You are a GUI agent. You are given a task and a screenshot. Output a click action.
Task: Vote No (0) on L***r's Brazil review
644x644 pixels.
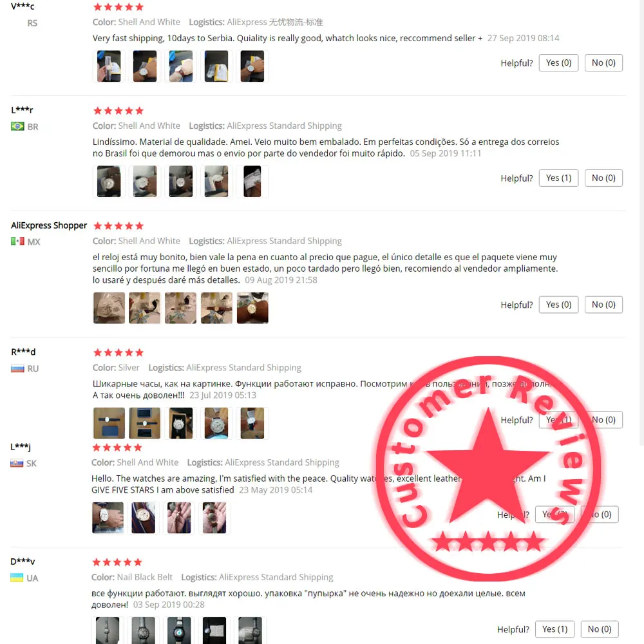603,178
